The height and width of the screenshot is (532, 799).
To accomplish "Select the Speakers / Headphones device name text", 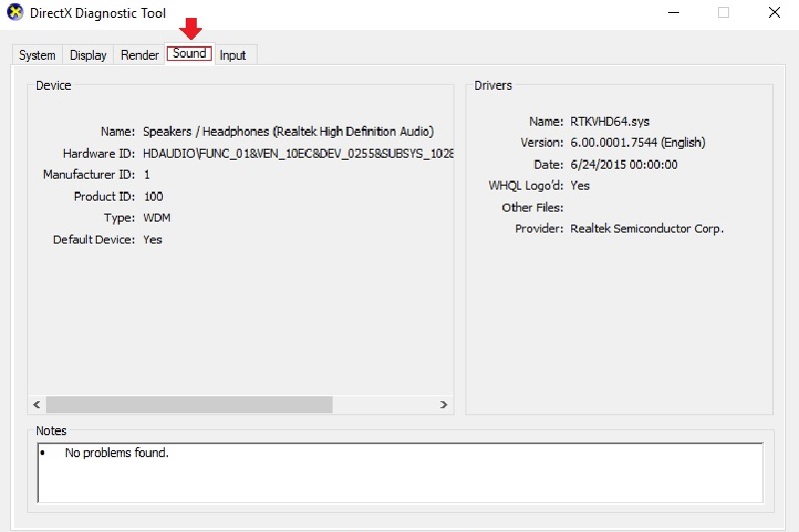I will [288, 132].
